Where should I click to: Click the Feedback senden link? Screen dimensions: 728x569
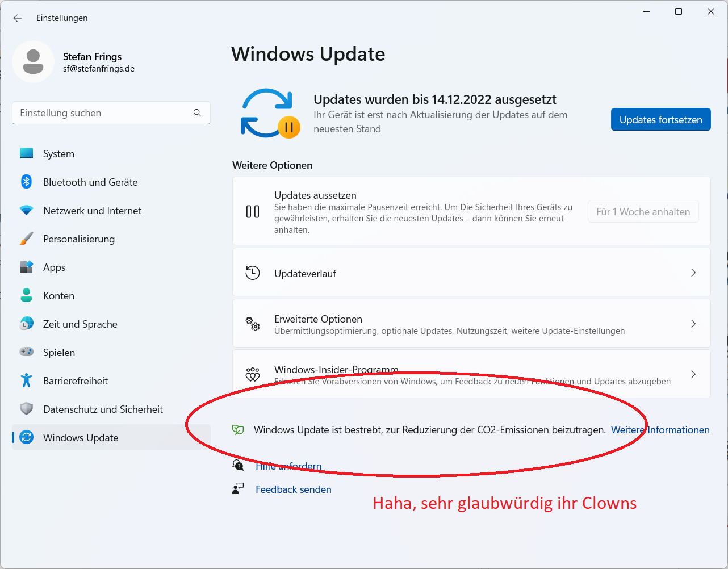tap(294, 489)
